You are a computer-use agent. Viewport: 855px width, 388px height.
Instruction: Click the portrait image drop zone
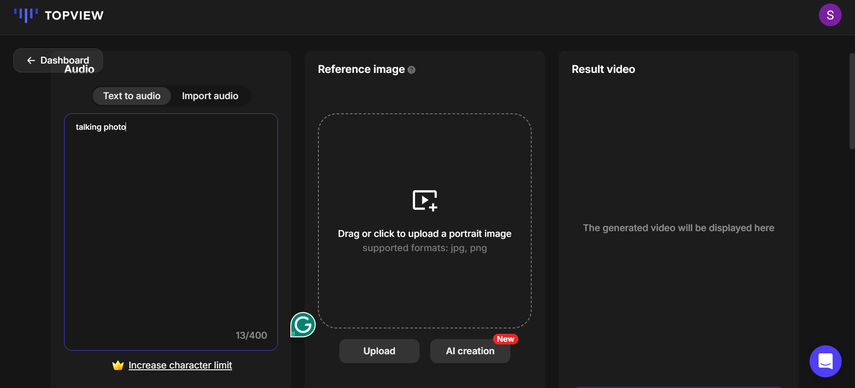pos(425,221)
